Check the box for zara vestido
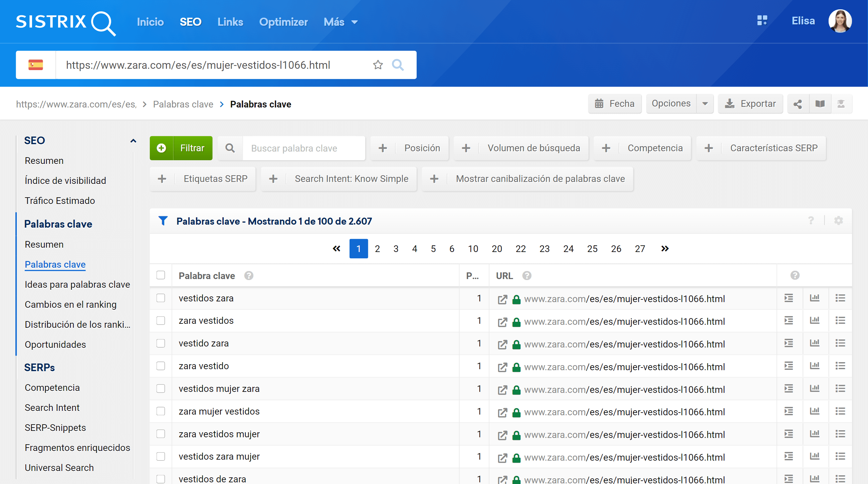This screenshot has width=868, height=484. (161, 366)
